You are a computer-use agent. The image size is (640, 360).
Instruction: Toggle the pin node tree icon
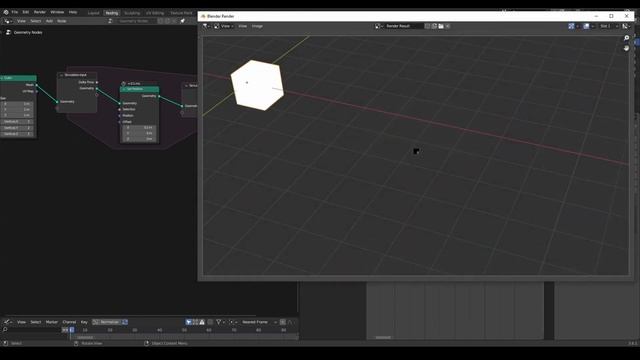click(x=182, y=21)
